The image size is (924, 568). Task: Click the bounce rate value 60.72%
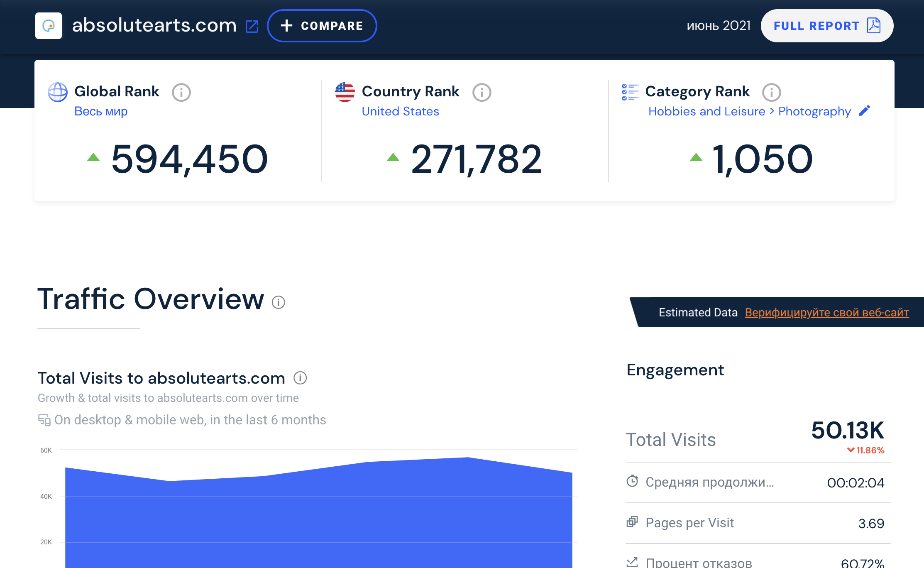coord(863,563)
